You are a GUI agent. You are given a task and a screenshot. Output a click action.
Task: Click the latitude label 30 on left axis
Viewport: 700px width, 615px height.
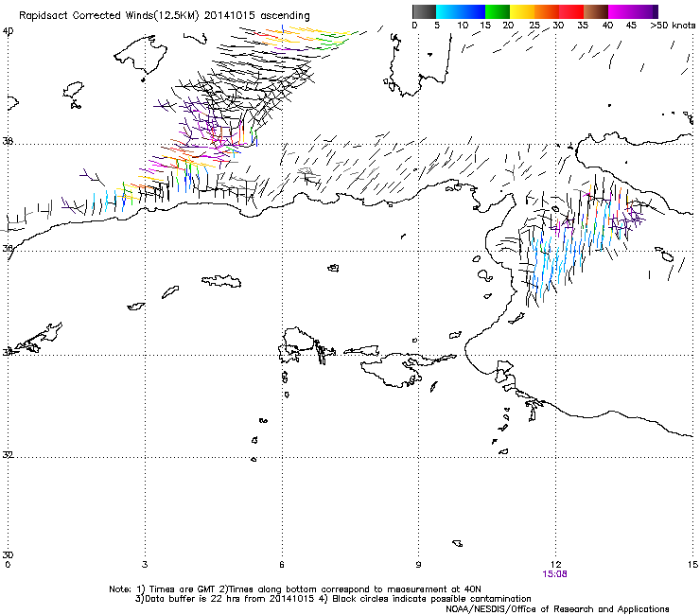pos(8,554)
